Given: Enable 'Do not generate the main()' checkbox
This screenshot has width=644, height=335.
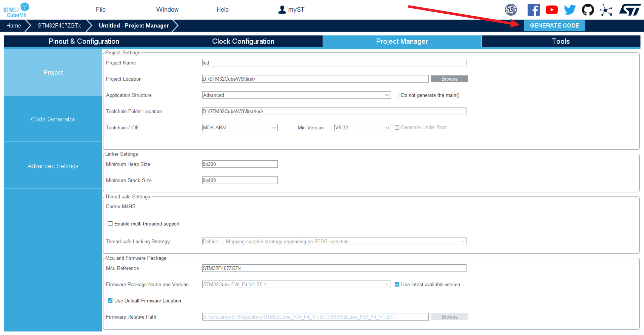Looking at the screenshot, I should [397, 95].
